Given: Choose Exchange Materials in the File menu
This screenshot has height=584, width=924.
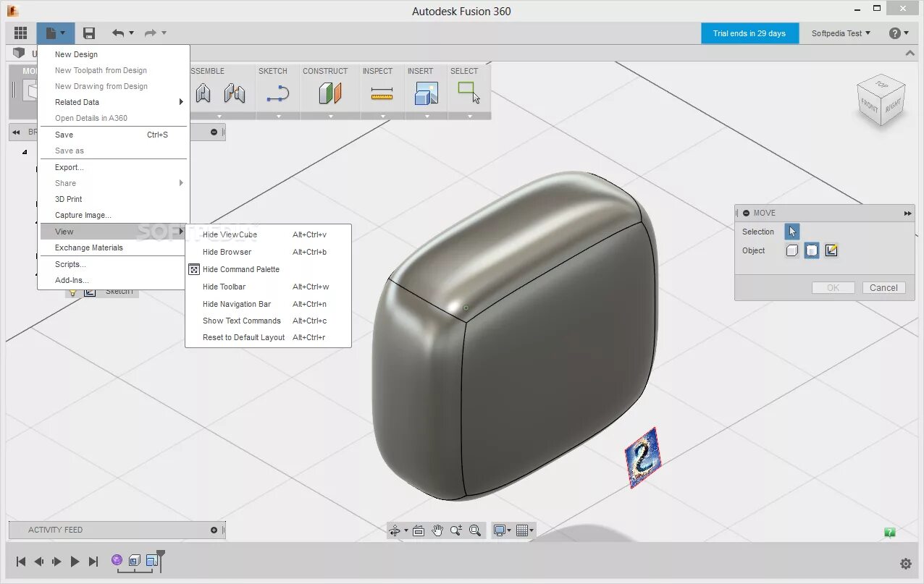Looking at the screenshot, I should pos(114,247).
